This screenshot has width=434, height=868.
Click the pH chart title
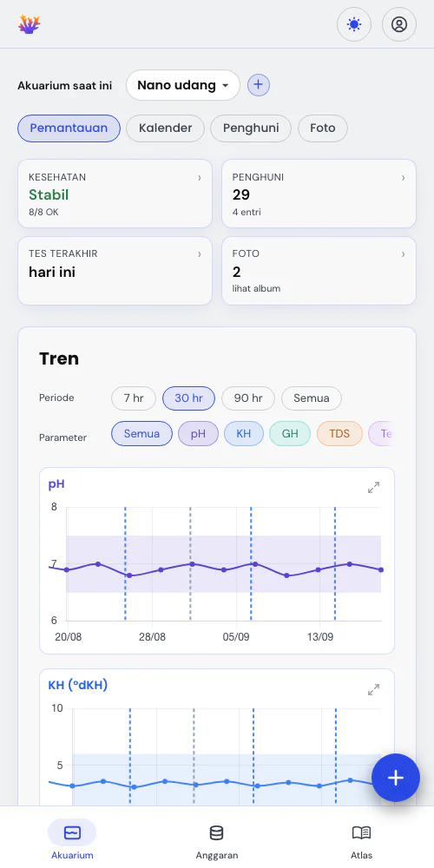click(56, 484)
